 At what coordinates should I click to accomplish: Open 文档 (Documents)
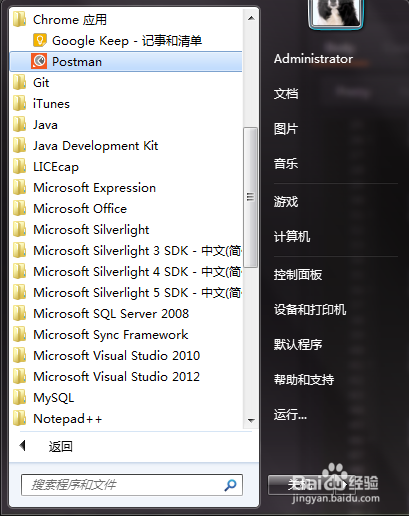click(286, 94)
